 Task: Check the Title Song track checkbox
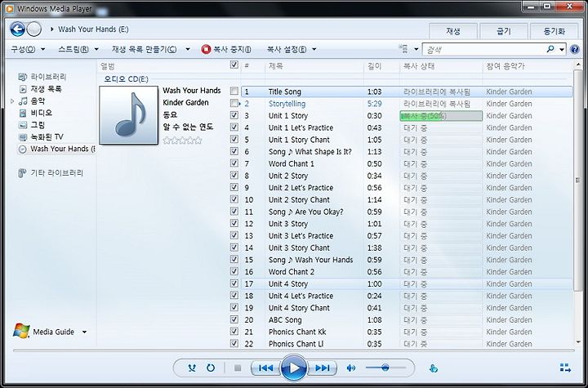coord(234,91)
